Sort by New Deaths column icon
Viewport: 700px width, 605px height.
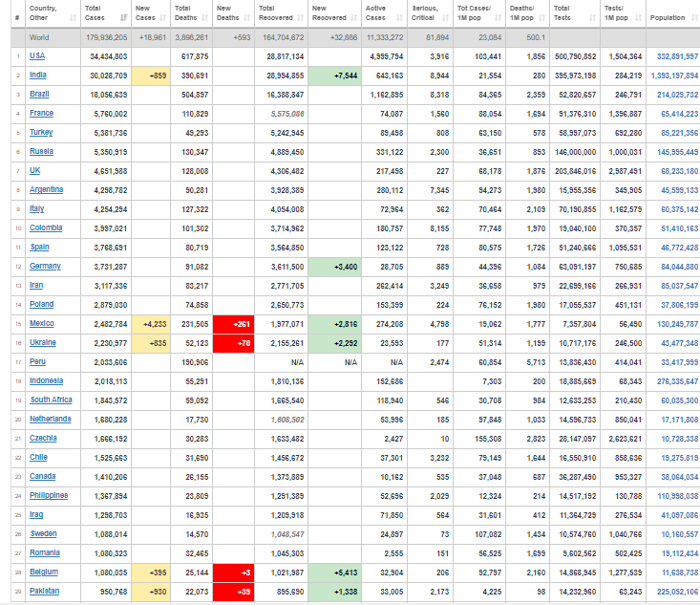(x=247, y=18)
